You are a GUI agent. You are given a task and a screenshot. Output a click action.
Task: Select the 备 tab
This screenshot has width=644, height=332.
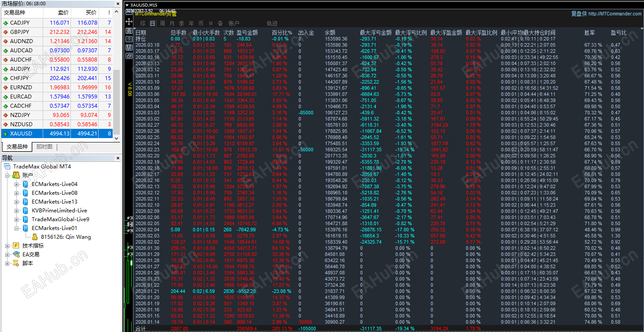point(221,23)
